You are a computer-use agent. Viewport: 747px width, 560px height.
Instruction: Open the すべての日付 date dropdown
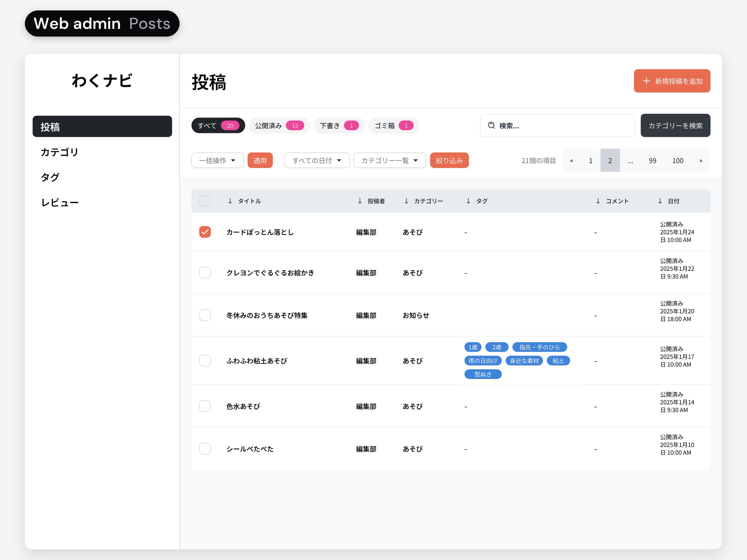point(317,160)
